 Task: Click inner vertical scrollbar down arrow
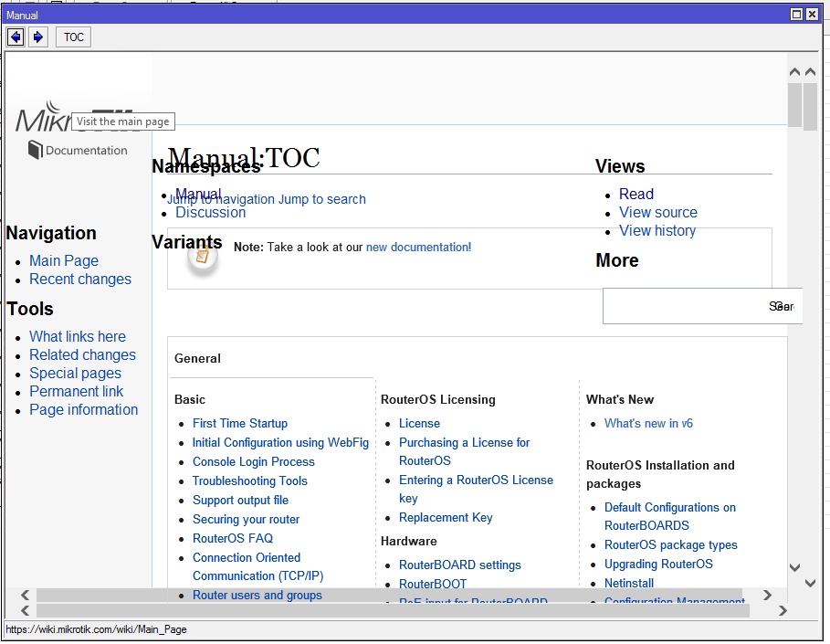click(794, 568)
